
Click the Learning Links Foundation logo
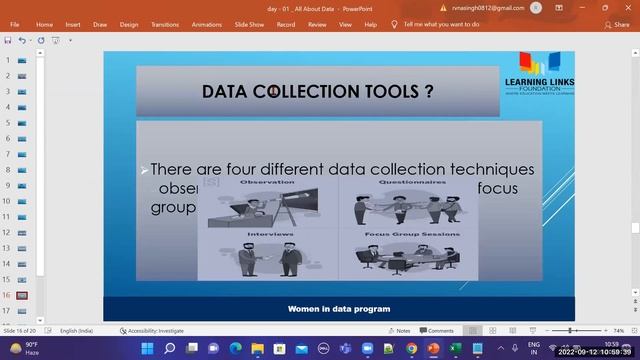540,73
